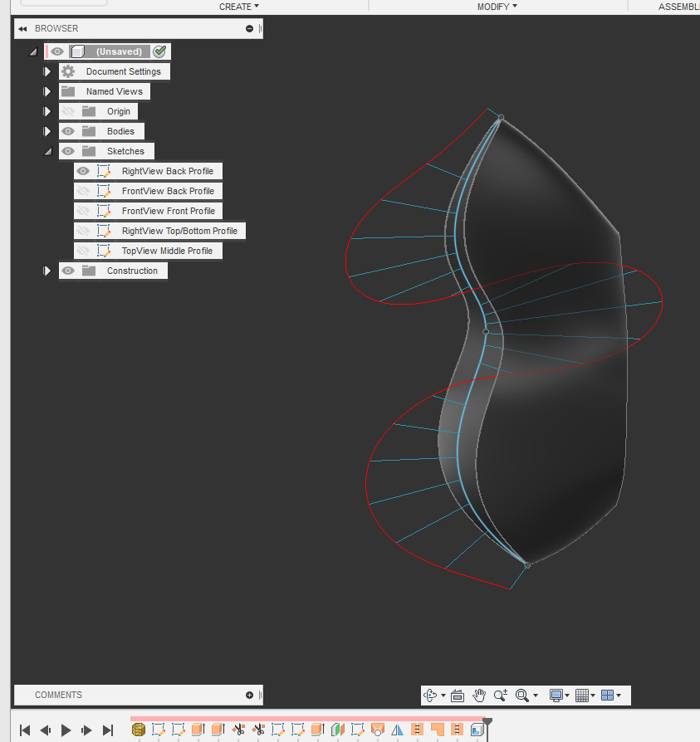The height and width of the screenshot is (742, 700).
Task: Choose the Zoom magnifier with plus-minus
Action: tap(500, 696)
